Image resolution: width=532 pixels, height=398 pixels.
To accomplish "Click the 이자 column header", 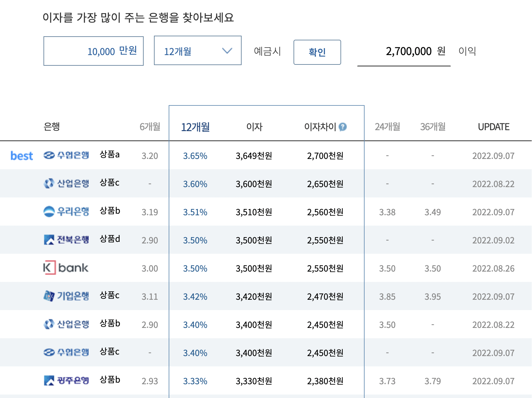I will pyautogui.click(x=254, y=127).
